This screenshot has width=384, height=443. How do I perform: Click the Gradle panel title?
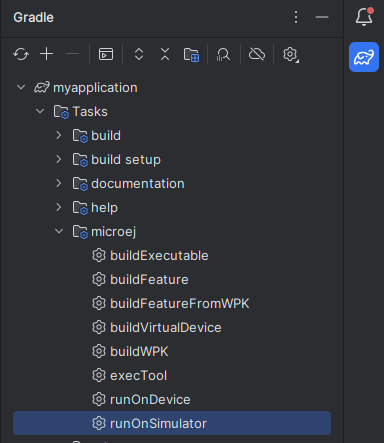tap(33, 17)
